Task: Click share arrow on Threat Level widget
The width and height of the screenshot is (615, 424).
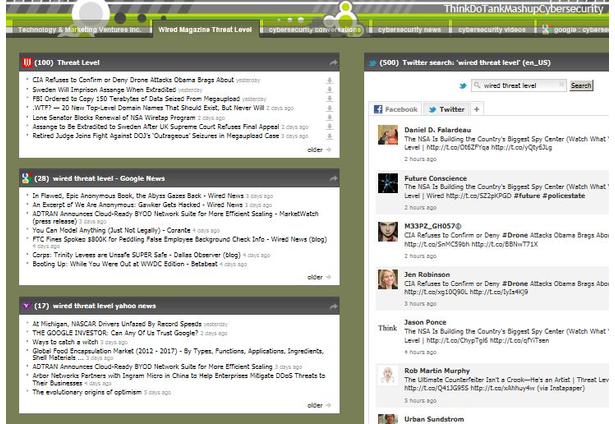Action: tap(333, 62)
